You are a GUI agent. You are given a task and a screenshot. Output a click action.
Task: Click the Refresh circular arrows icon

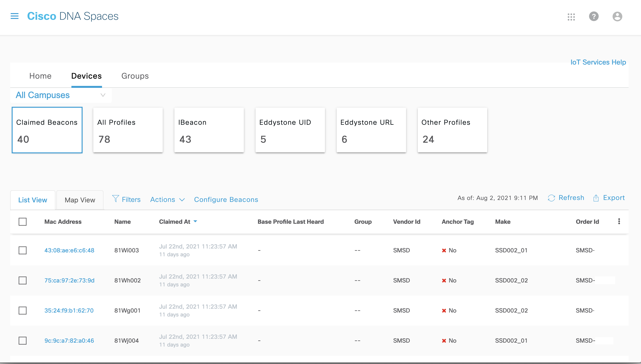point(551,198)
